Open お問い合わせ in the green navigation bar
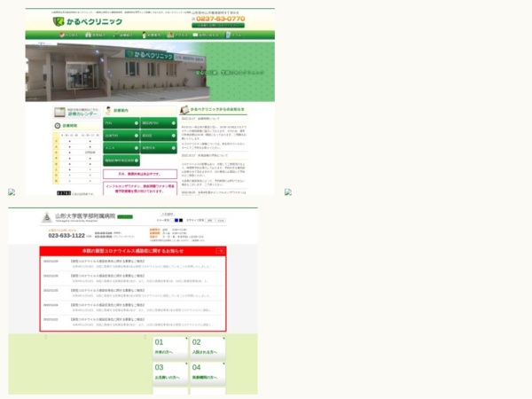 [206, 35]
